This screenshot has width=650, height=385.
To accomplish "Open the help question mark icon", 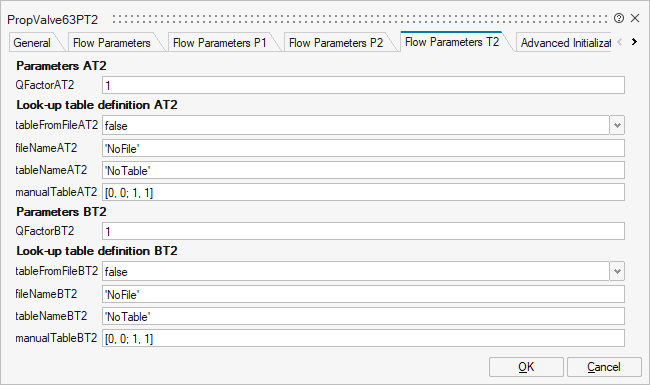I will click(619, 18).
